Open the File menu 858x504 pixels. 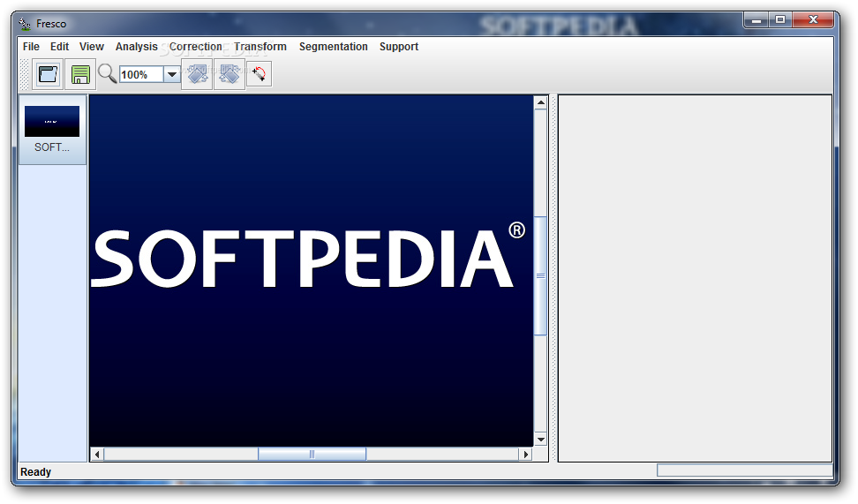pos(31,47)
